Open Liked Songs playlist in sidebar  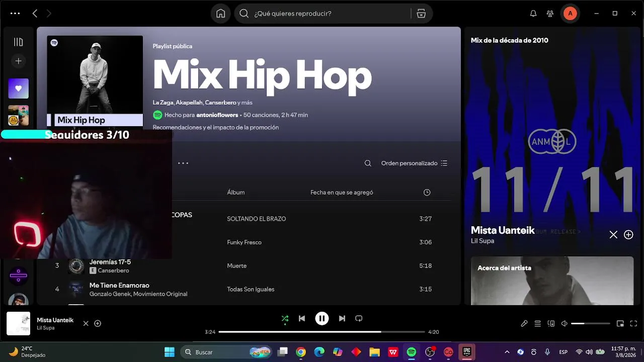pos(18,88)
